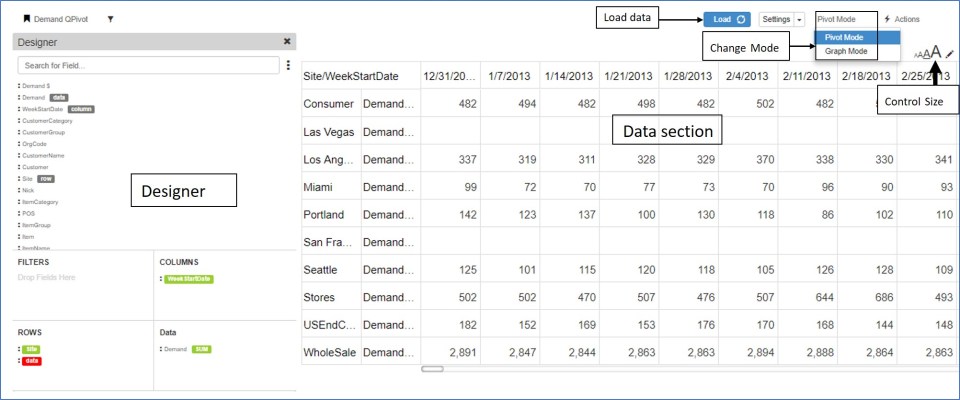Choose Graph Mode from the list
The height and width of the screenshot is (400, 960).
[x=845, y=51]
